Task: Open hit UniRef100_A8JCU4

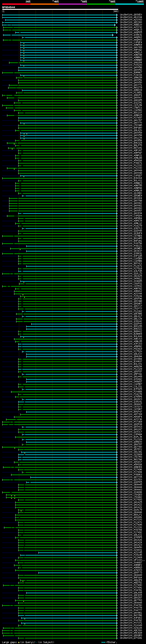Action: coord(131,17)
